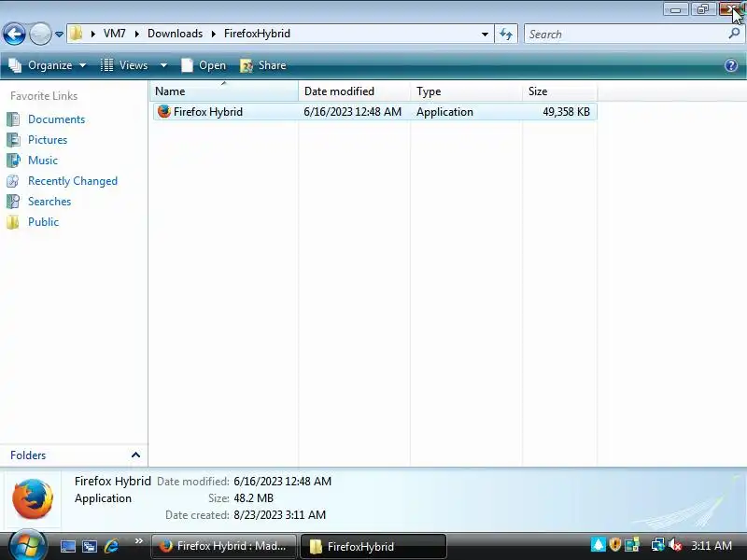
Task: Click the Music sidebar icon
Action: (13, 160)
